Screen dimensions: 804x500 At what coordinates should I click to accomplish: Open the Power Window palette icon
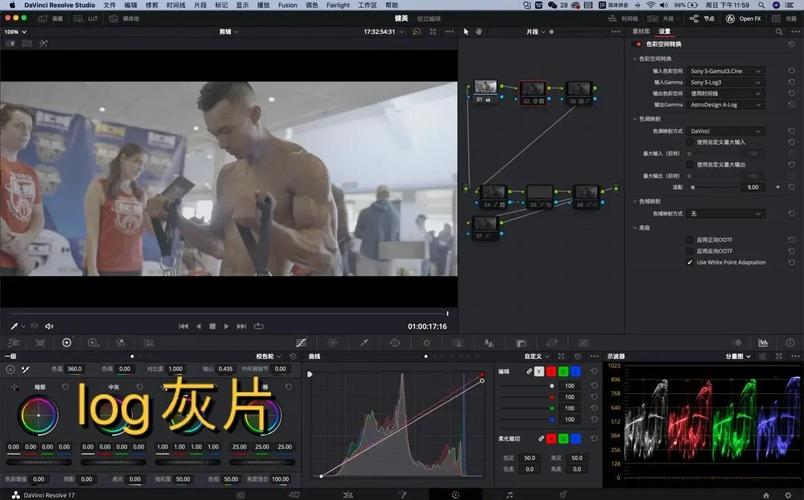(x=395, y=343)
